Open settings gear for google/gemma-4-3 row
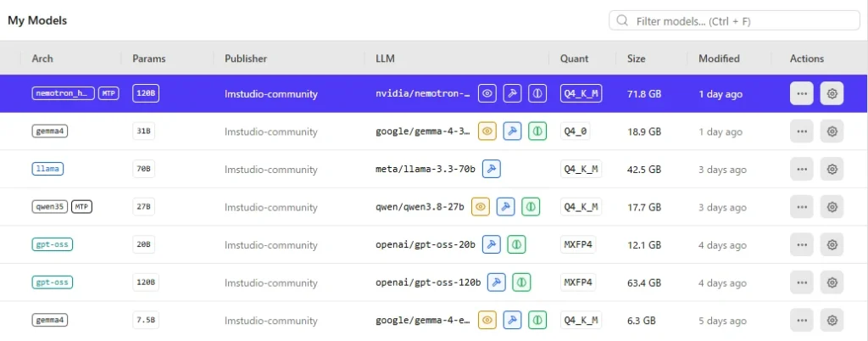 (832, 131)
